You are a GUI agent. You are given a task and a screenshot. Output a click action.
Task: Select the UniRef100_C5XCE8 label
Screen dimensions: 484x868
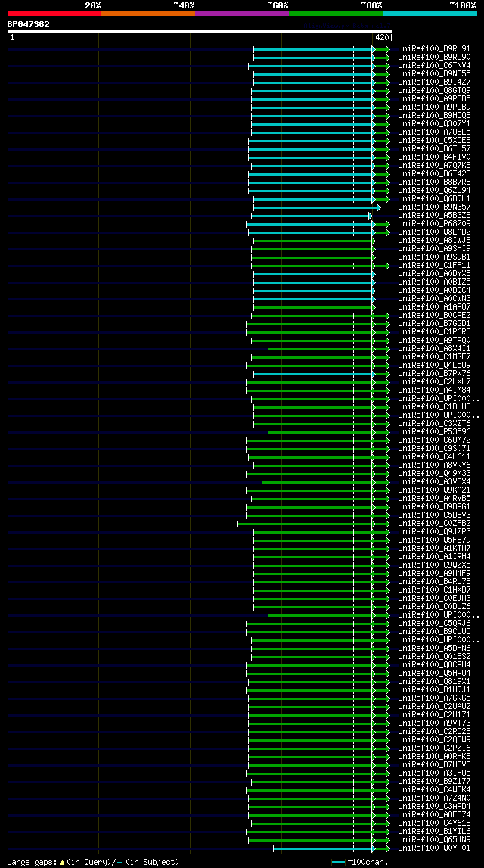point(434,140)
